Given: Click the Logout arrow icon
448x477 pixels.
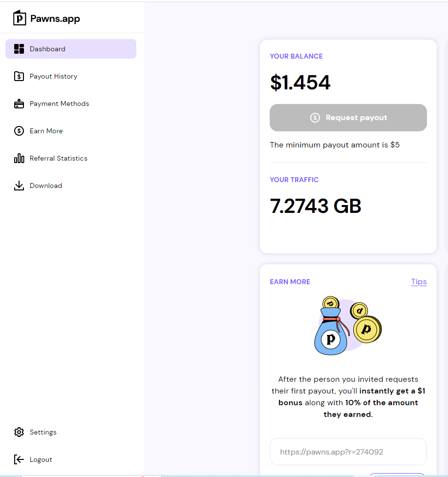Looking at the screenshot, I should pos(19,459).
